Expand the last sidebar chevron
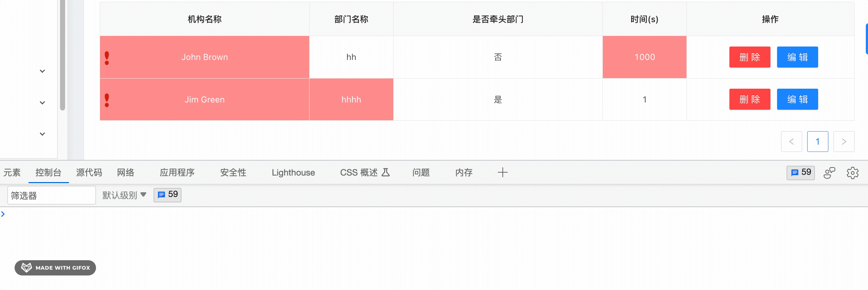 pos(42,134)
